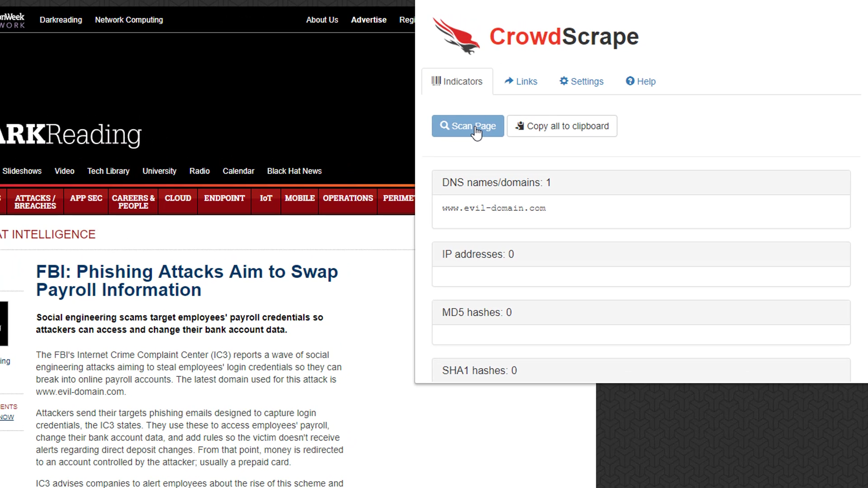
Task: Click the empty MD5 hashes results box
Action: tap(641, 335)
